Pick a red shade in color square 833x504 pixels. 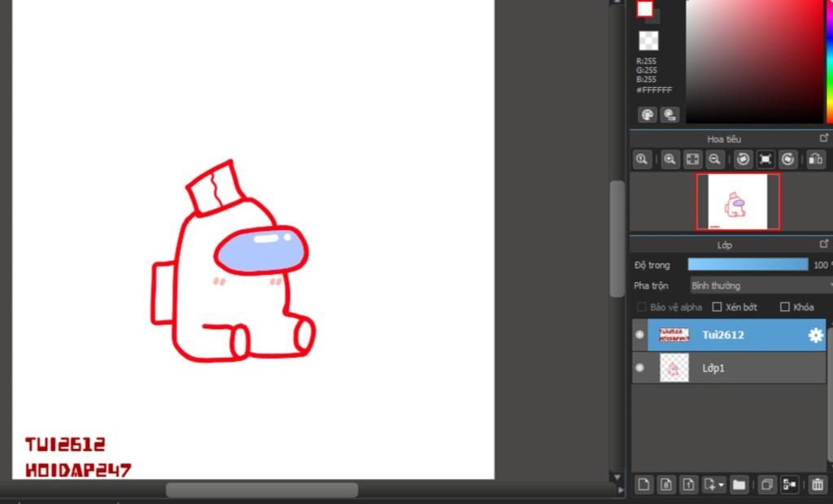coord(755,60)
